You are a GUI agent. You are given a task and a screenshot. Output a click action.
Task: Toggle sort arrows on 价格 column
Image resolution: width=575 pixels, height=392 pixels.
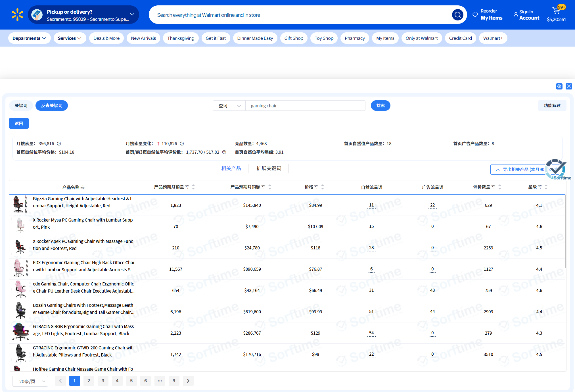pos(323,187)
